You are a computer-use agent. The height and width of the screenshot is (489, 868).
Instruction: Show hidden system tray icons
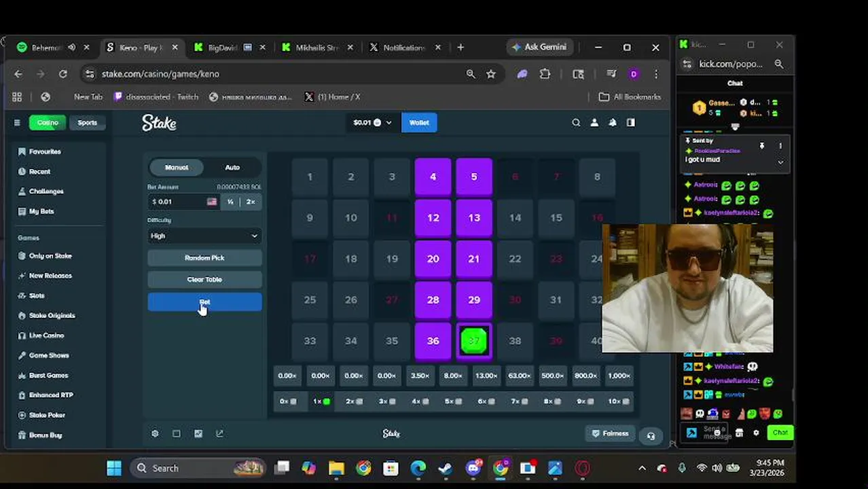click(642, 468)
